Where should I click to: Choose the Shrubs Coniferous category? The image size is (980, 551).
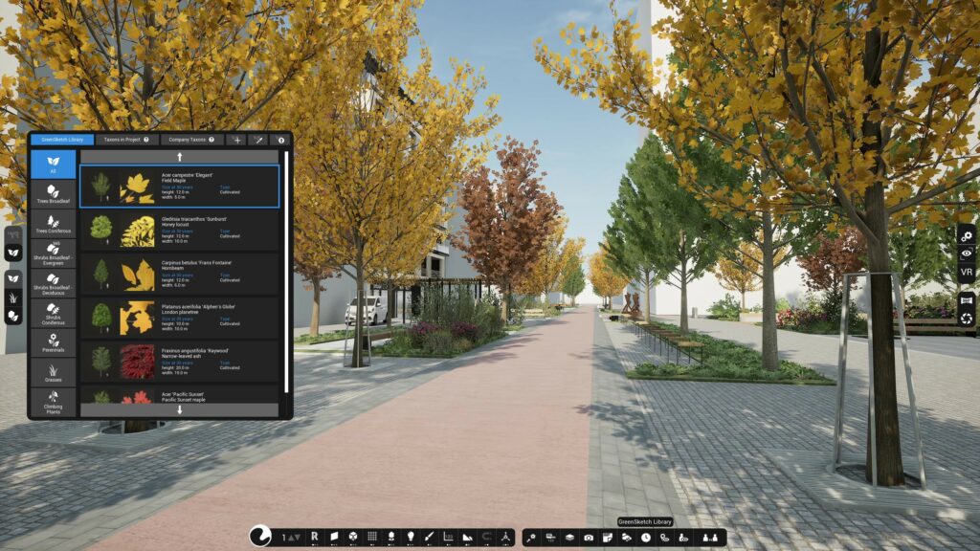pos(54,313)
